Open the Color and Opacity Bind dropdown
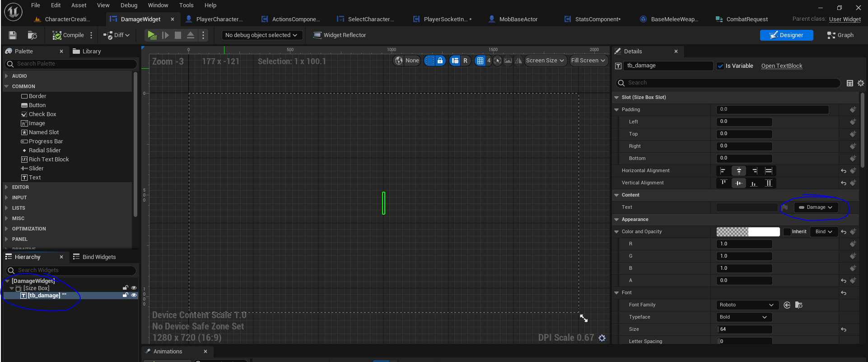This screenshot has height=362, width=868. (824, 232)
